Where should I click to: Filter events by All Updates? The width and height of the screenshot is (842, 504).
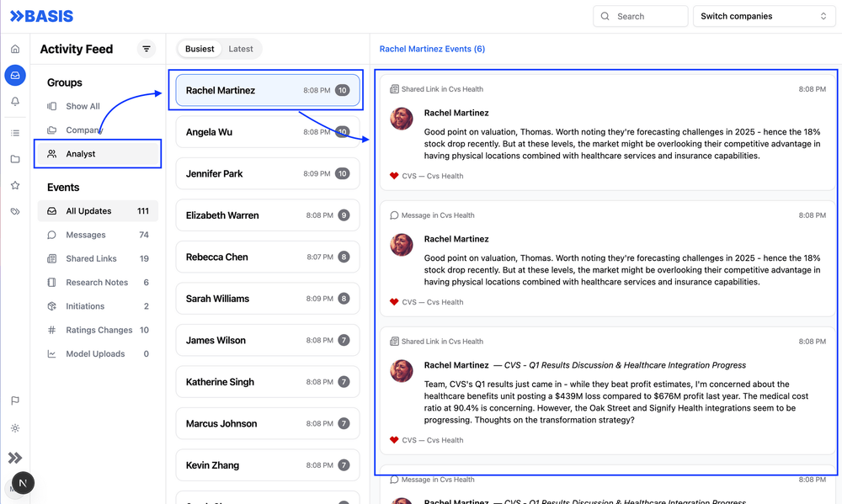coord(98,211)
